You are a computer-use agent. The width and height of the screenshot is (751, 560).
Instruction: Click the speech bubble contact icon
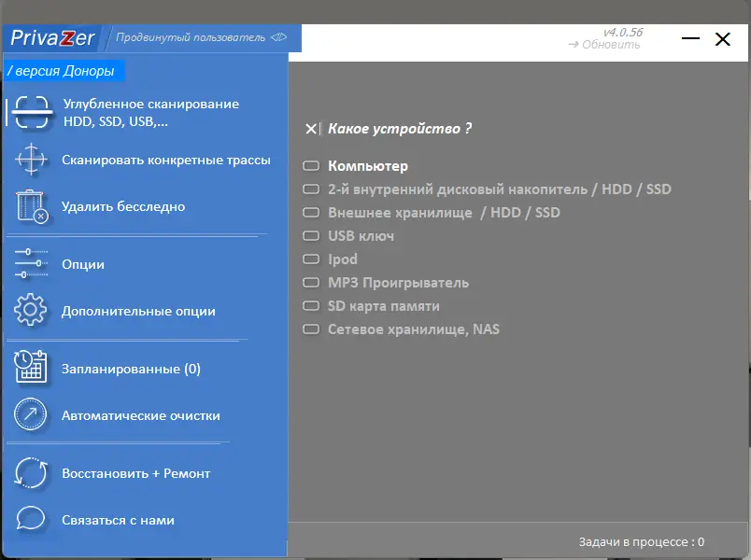point(31,519)
